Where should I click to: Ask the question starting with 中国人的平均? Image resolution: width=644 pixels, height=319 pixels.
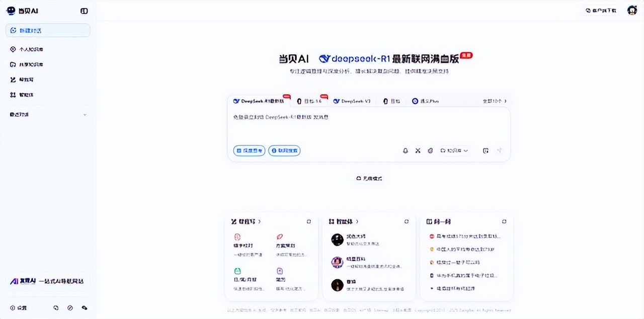462,249
